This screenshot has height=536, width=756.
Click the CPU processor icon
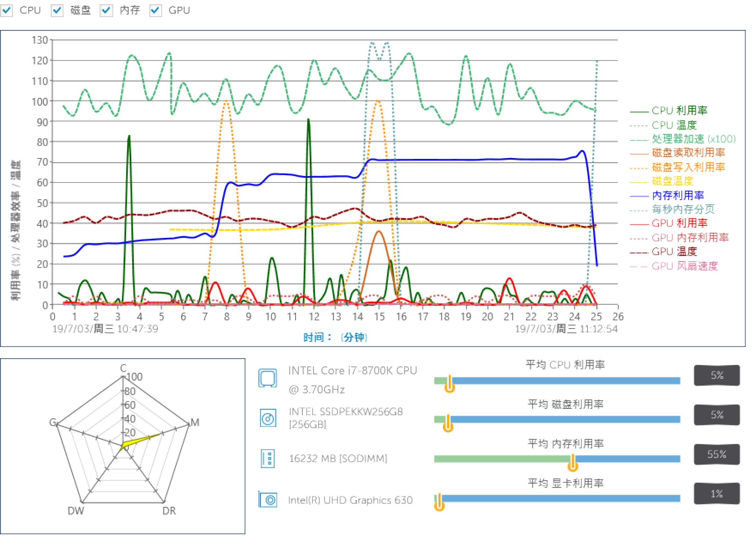coord(268,378)
